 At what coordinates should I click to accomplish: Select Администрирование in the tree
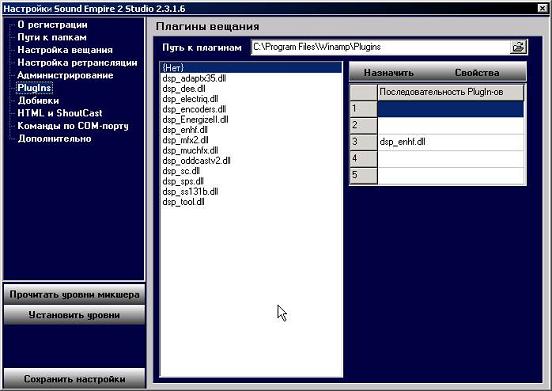coord(65,75)
